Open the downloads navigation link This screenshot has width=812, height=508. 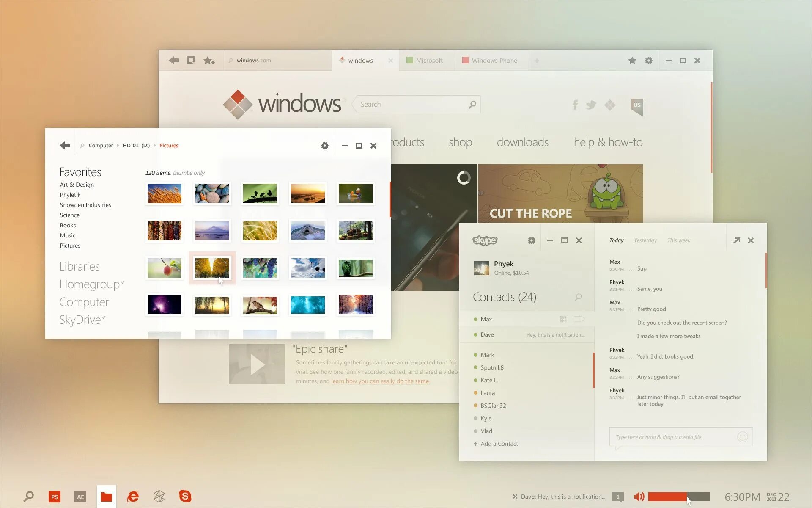(x=522, y=142)
